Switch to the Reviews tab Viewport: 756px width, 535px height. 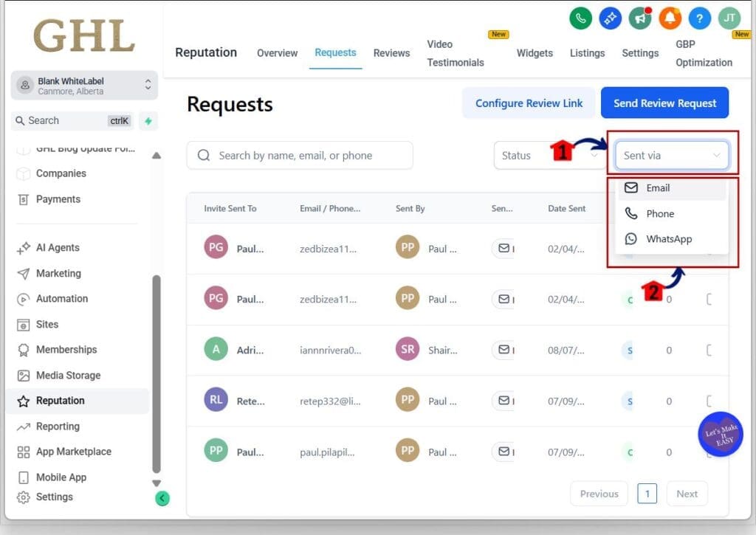tap(391, 52)
